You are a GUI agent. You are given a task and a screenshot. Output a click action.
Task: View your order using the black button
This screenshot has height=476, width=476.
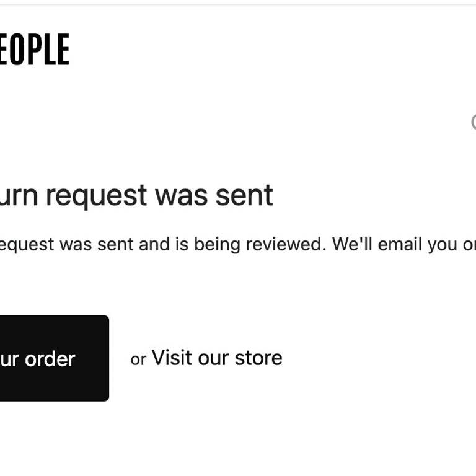(x=50, y=358)
